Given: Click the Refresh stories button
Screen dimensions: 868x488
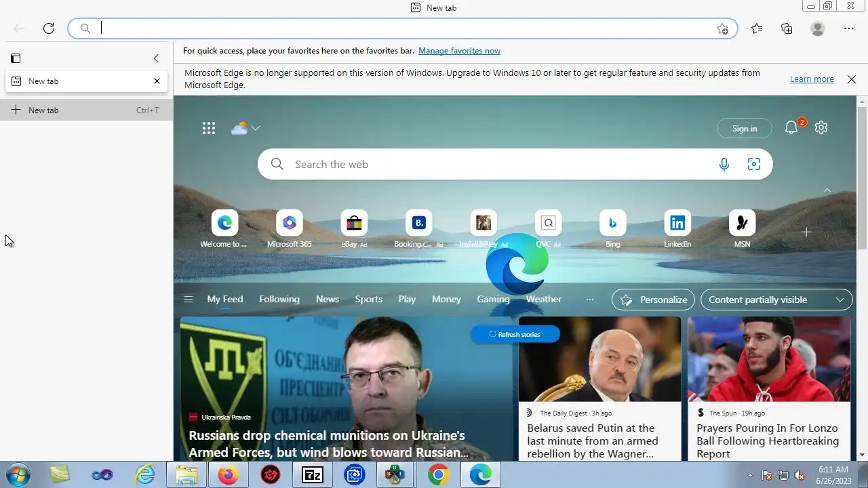Looking at the screenshot, I should pyautogui.click(x=515, y=334).
